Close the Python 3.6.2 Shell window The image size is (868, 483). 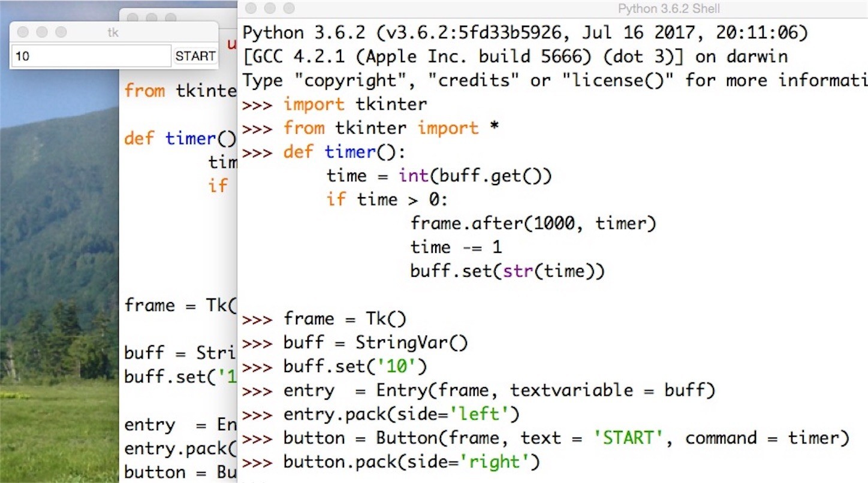[x=251, y=8]
